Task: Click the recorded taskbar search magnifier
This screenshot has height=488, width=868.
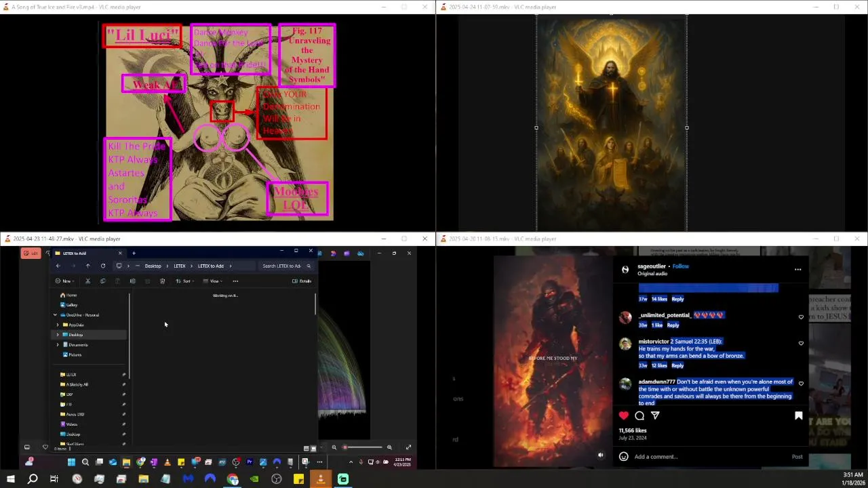Action: coord(85,462)
